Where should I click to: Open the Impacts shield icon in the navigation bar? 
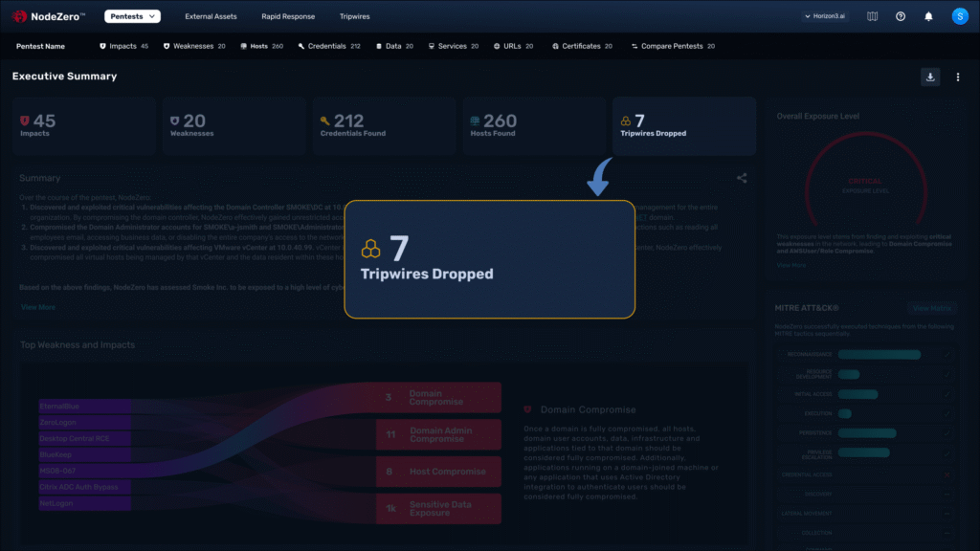click(102, 45)
